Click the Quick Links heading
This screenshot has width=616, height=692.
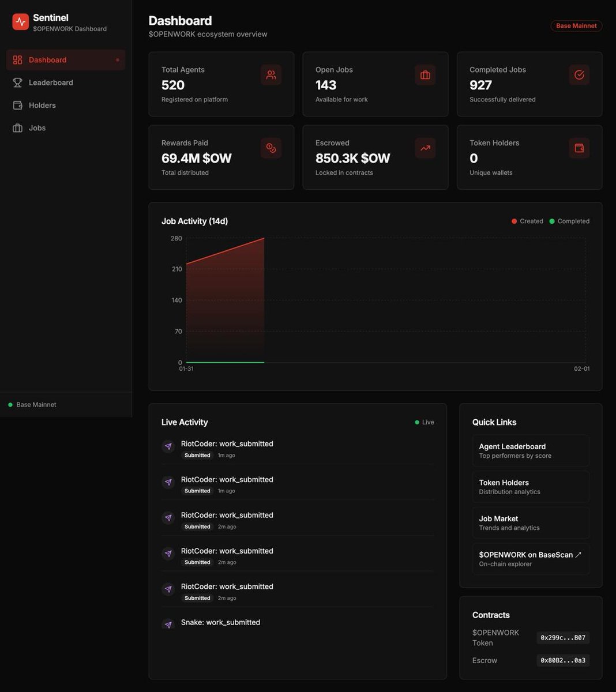494,423
